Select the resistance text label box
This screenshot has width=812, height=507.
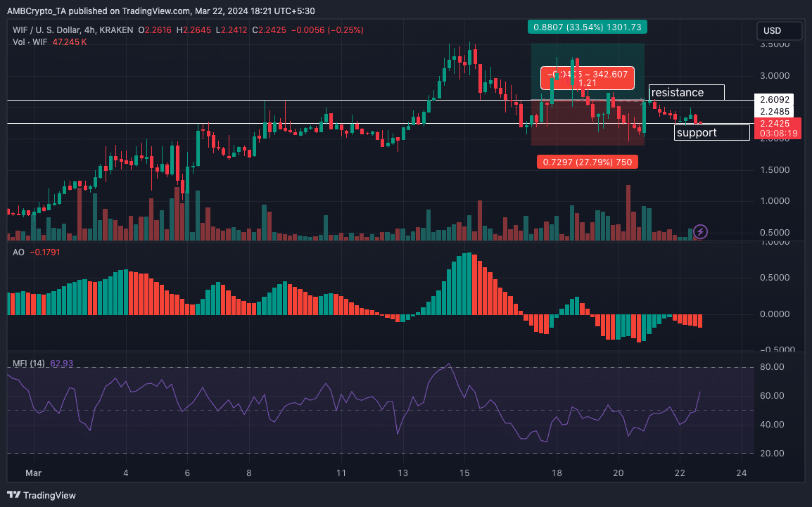(x=687, y=93)
